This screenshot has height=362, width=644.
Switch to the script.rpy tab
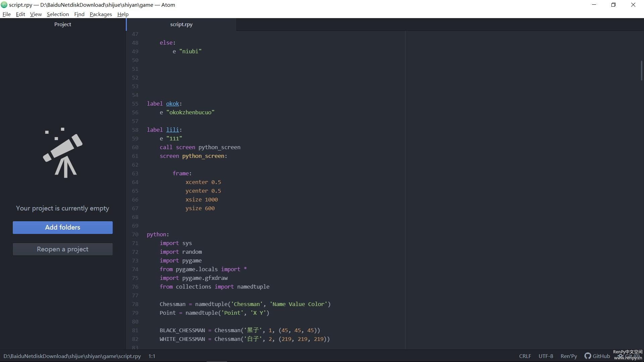point(181,24)
